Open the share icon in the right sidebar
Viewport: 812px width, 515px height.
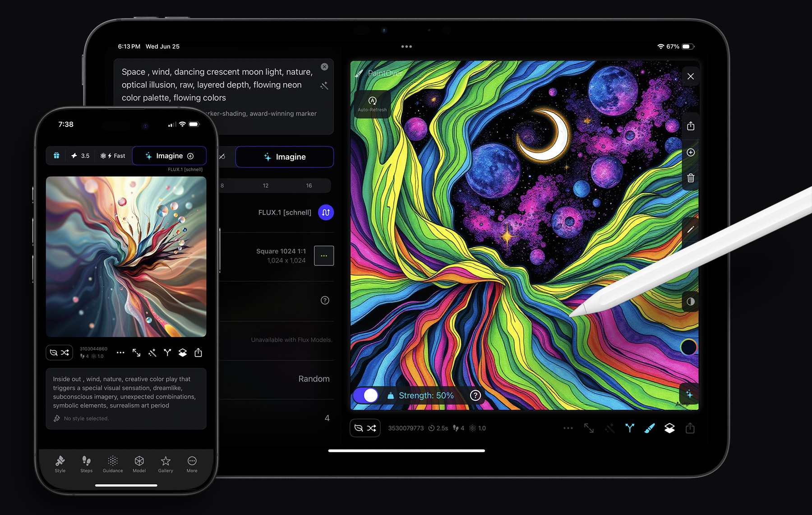point(690,126)
